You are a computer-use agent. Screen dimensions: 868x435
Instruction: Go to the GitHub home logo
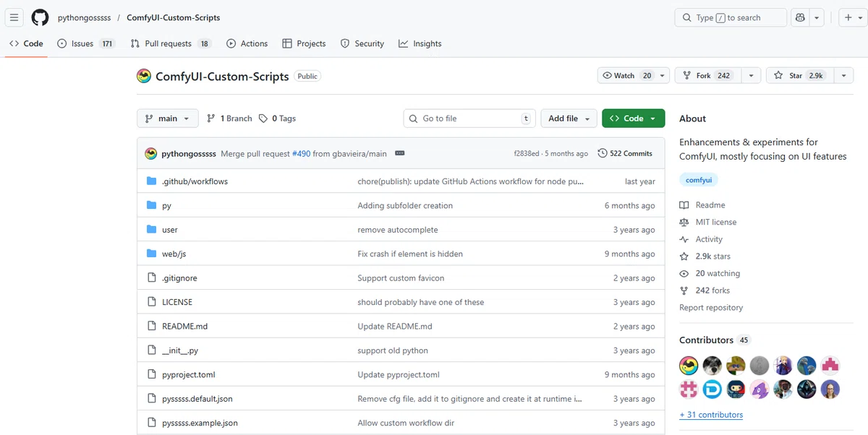pos(40,17)
